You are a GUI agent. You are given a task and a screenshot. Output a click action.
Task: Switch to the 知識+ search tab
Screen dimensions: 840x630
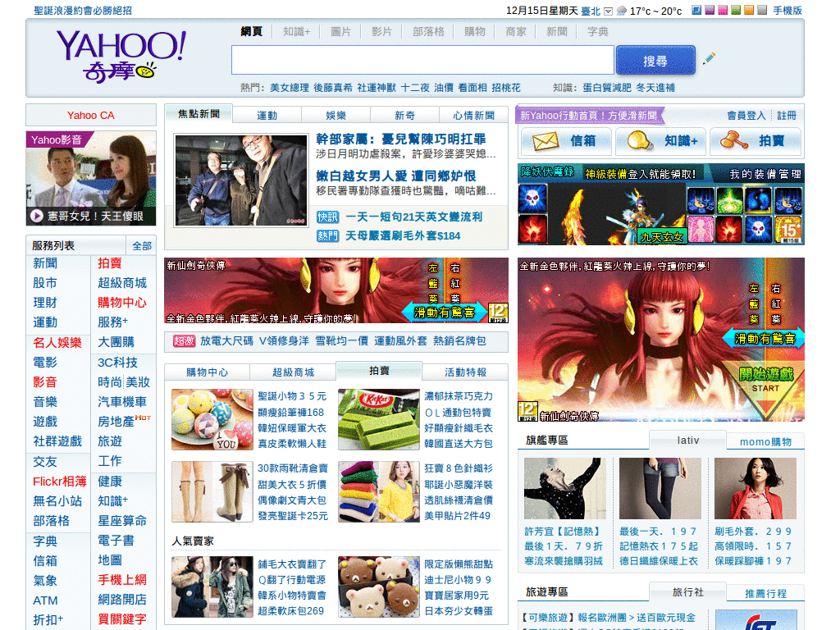coord(297,32)
